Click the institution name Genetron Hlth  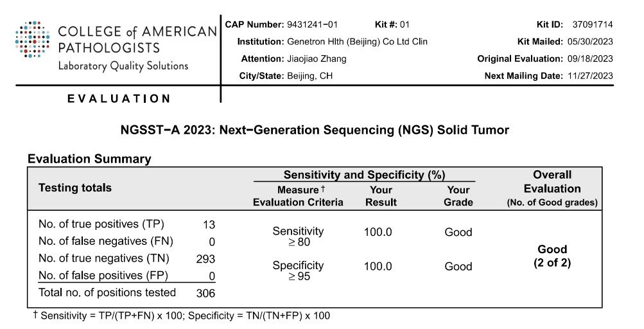tap(355, 41)
